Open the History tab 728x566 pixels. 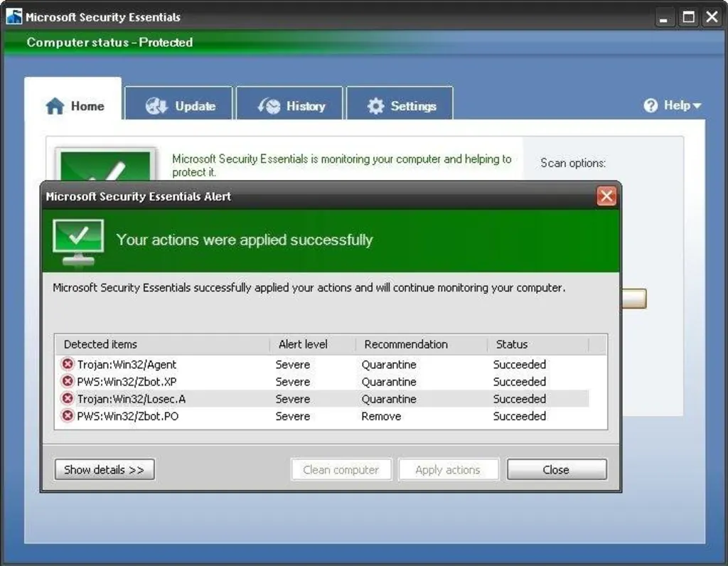290,103
